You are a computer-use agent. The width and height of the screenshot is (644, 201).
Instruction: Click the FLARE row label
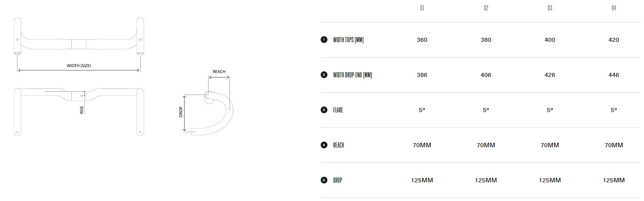(338, 110)
